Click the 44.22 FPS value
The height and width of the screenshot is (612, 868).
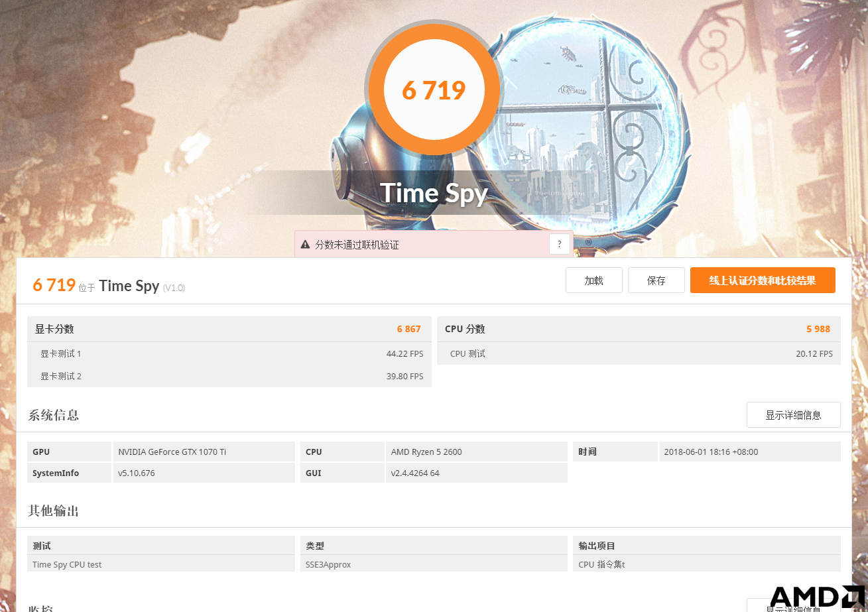click(x=404, y=354)
